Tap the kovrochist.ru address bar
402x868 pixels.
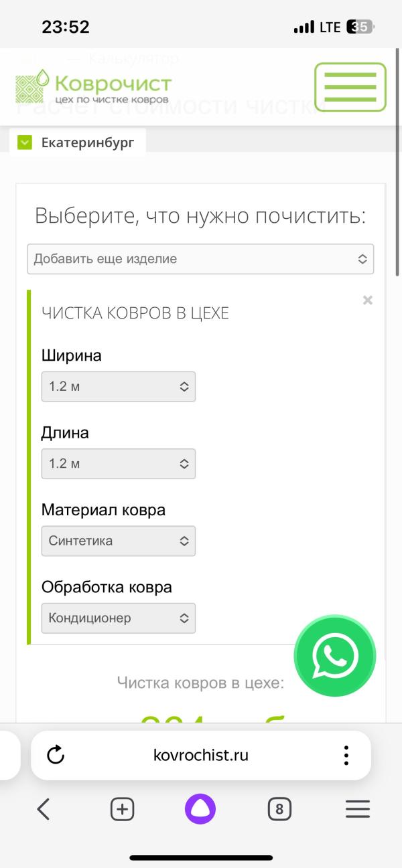click(x=200, y=756)
